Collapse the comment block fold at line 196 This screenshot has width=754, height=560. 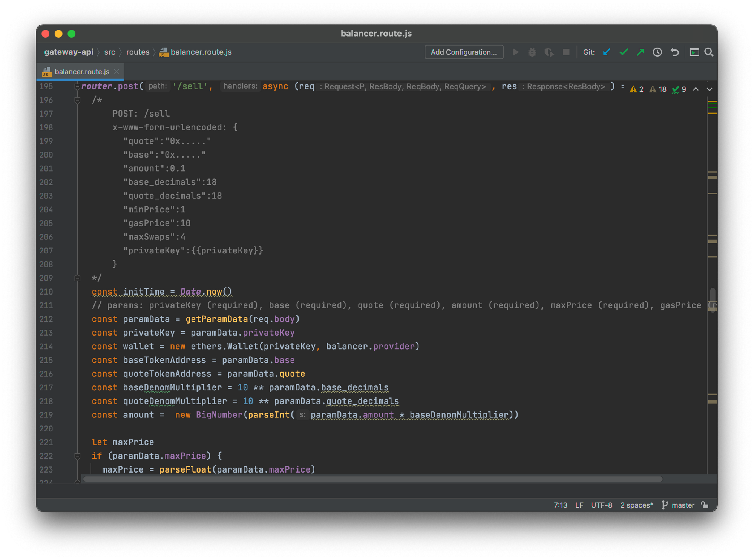tap(77, 100)
